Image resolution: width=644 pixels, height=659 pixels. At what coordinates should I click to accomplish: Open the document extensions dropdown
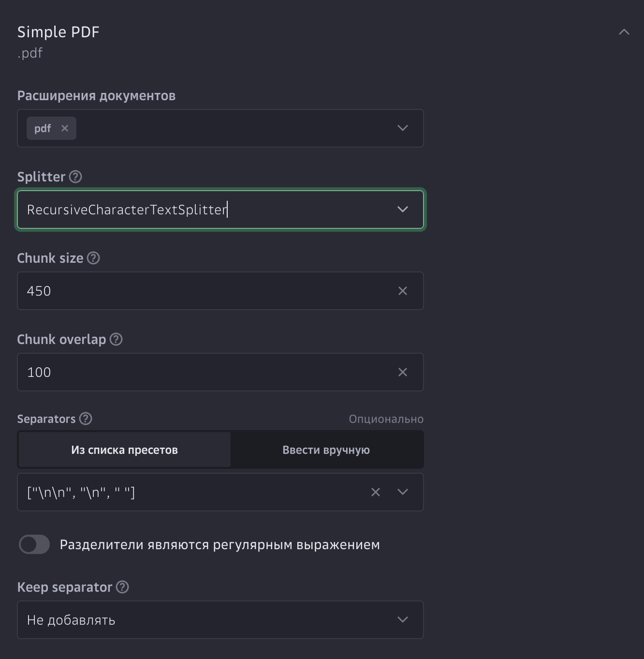pyautogui.click(x=402, y=128)
